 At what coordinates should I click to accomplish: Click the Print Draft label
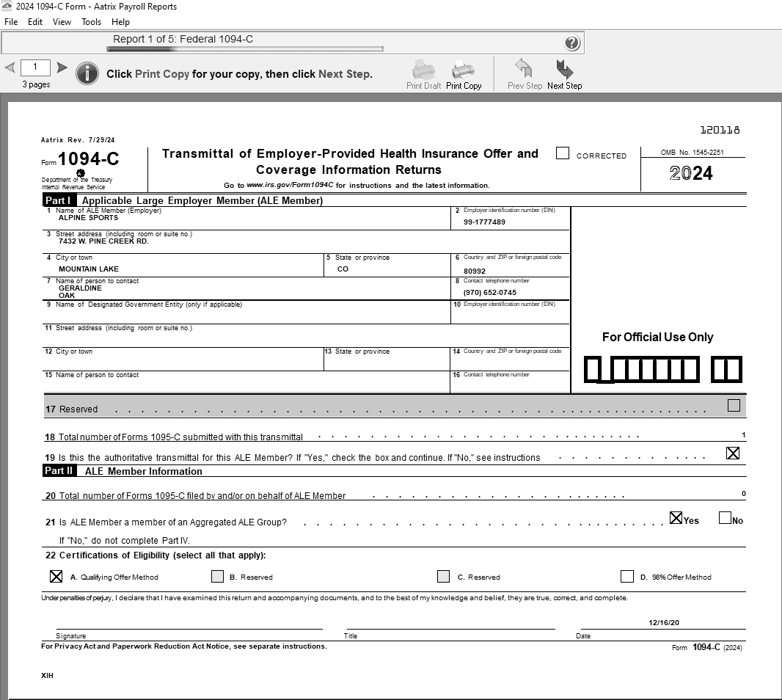pyautogui.click(x=423, y=86)
